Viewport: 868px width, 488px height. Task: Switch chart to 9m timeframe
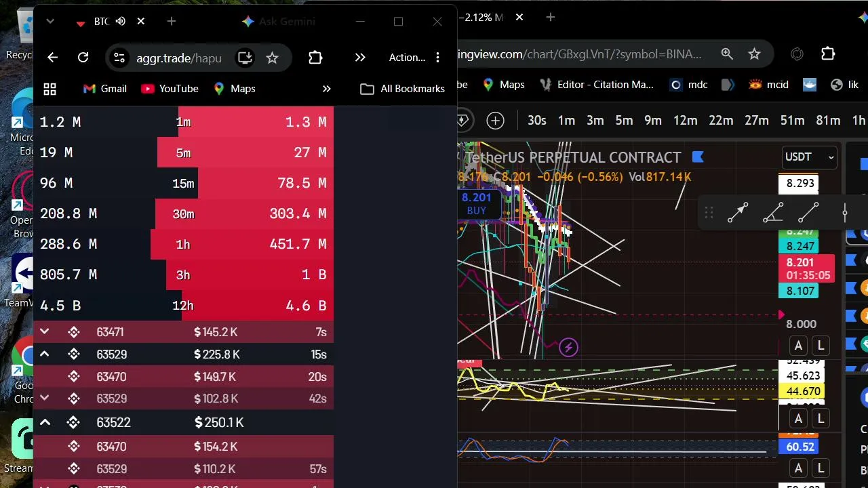[x=653, y=121]
